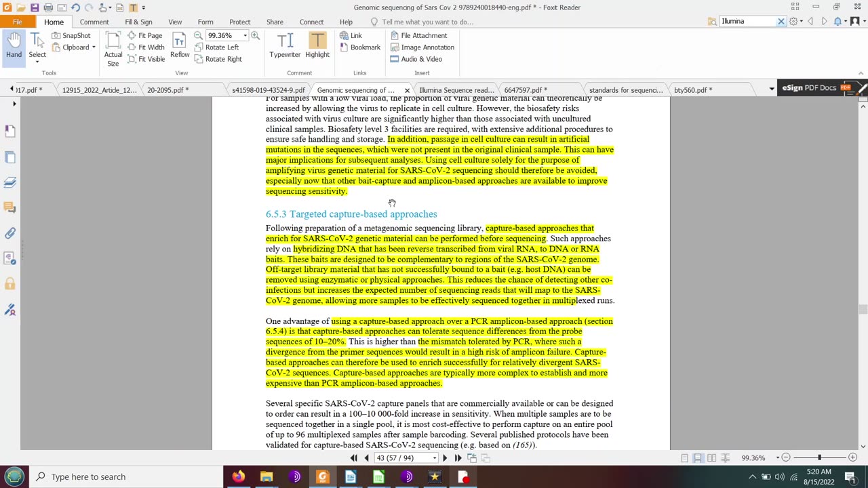Expand the Clipboard dropdown

pyautogui.click(x=94, y=47)
